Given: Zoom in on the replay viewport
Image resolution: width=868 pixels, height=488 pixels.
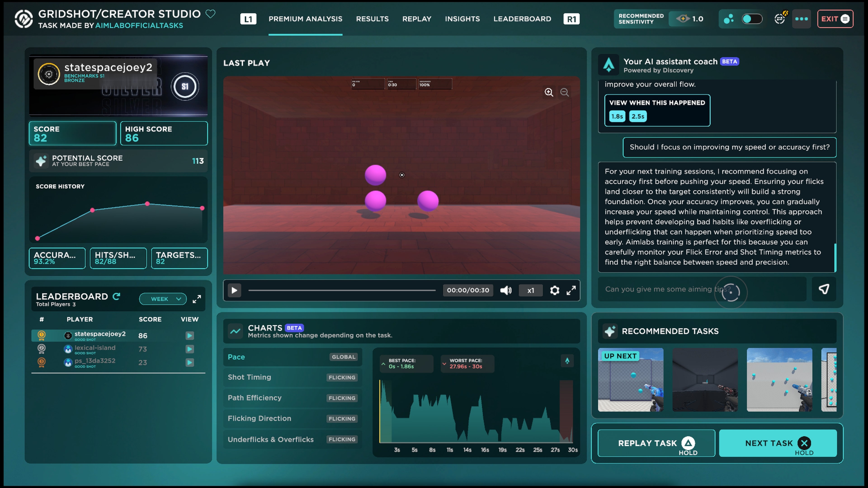Looking at the screenshot, I should 549,92.
